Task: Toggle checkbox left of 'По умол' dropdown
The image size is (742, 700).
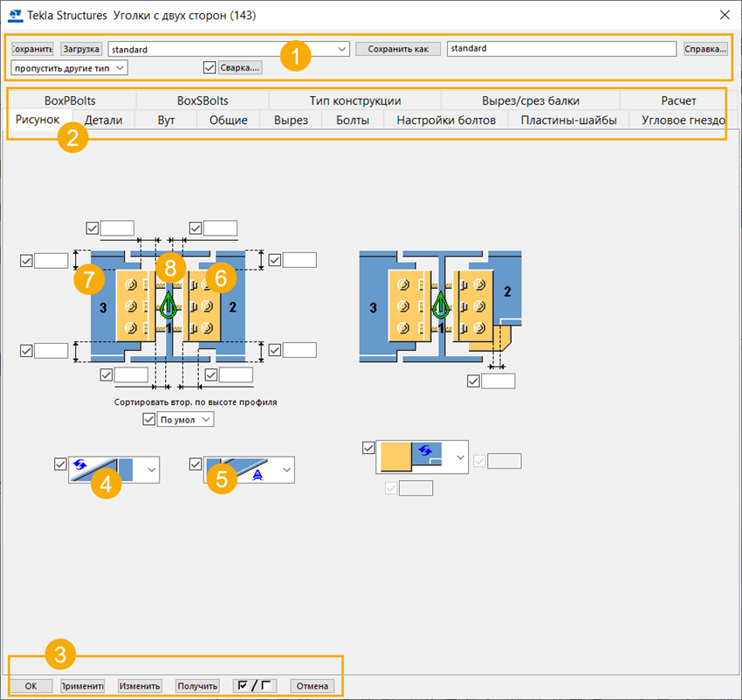Action: coord(149,419)
